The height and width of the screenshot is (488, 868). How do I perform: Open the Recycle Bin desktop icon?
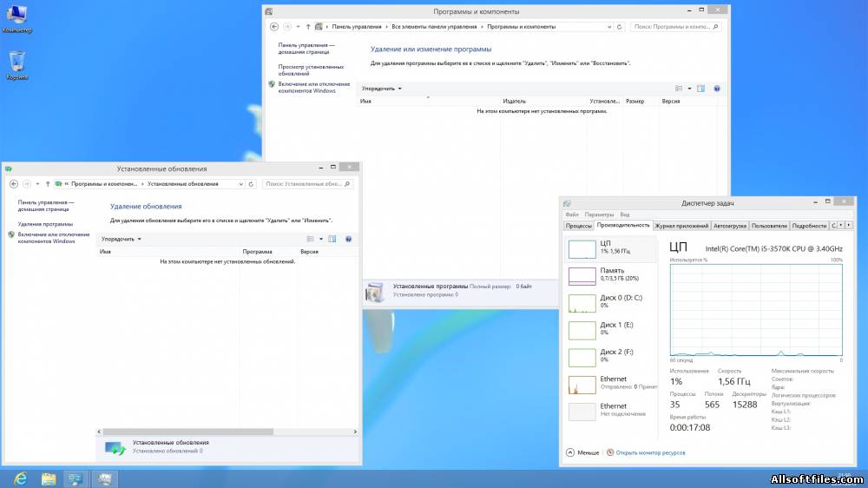pos(16,63)
